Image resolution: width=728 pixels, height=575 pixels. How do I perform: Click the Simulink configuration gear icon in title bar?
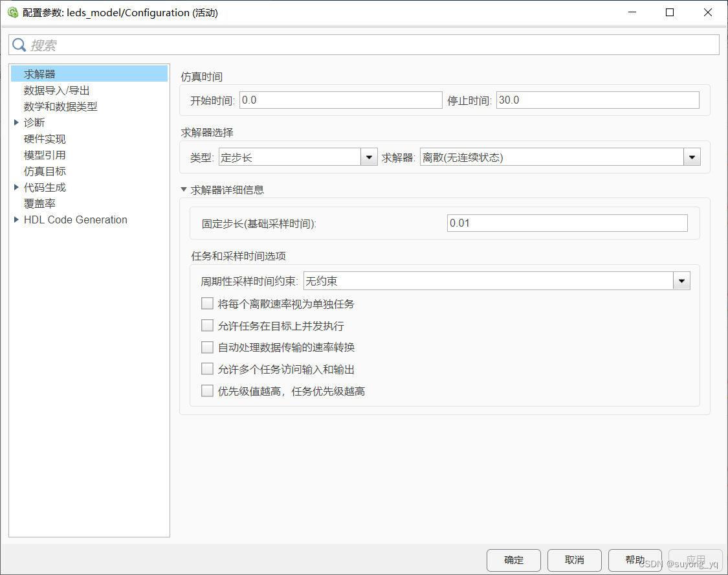click(12, 12)
